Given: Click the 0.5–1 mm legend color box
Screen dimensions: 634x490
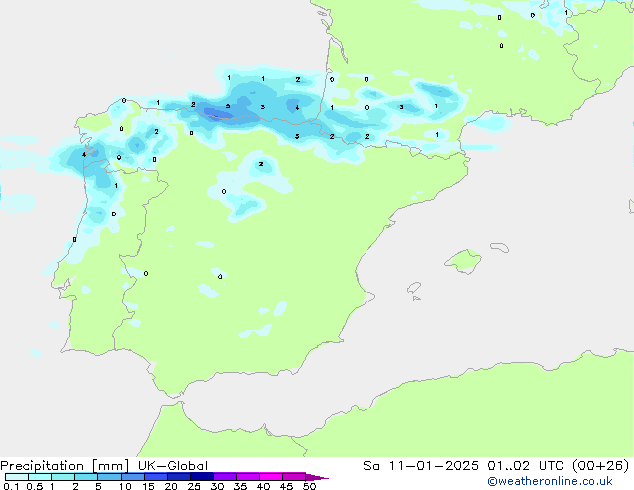Looking at the screenshot, I should pos(40,477).
